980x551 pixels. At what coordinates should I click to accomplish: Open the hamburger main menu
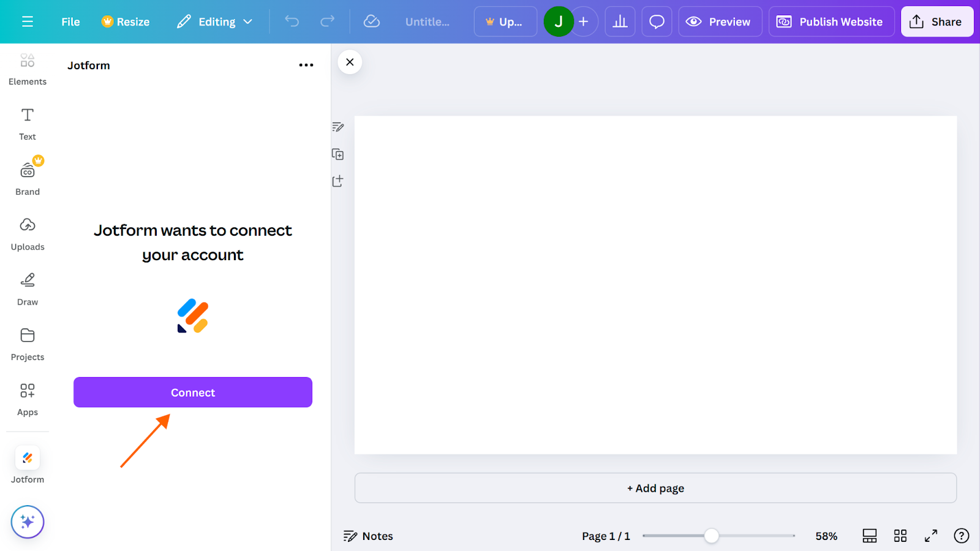click(28, 21)
